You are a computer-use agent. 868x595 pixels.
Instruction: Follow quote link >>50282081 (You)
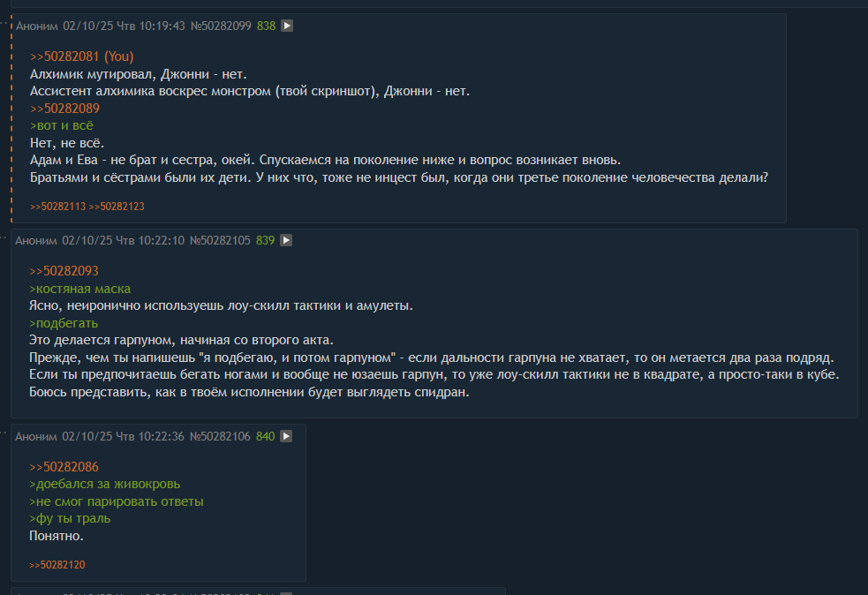(82, 56)
